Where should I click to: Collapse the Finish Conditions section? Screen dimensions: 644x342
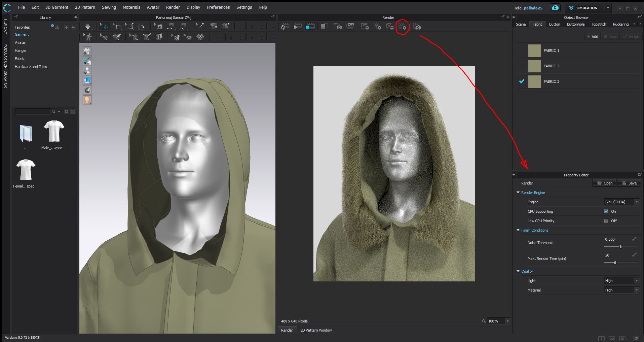pos(518,230)
